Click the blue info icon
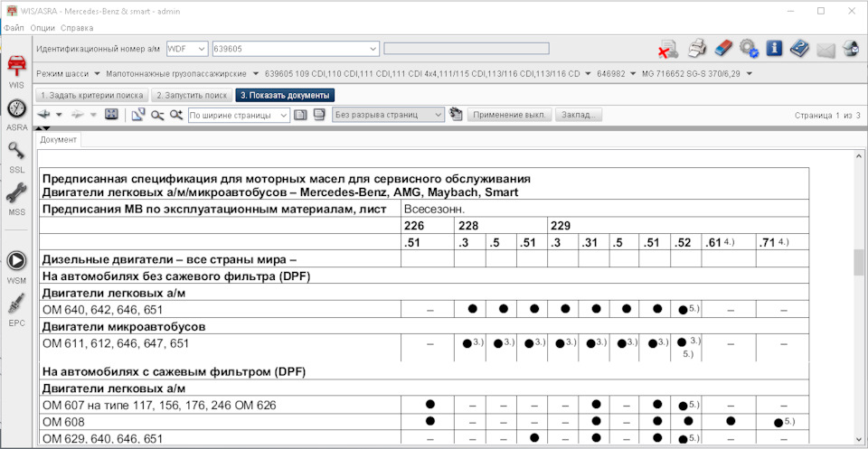Image resolution: width=868 pixels, height=449 pixels. (x=774, y=48)
